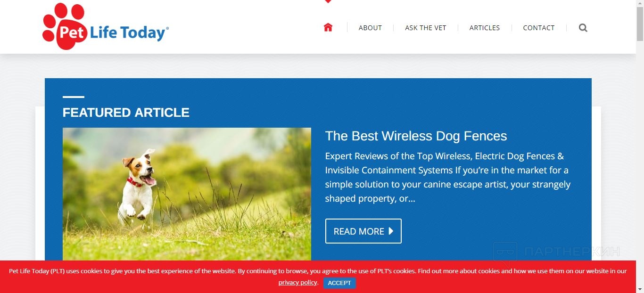Click the scrollbar down arrow
Viewport: 644px width, 293px height.
coord(640,289)
